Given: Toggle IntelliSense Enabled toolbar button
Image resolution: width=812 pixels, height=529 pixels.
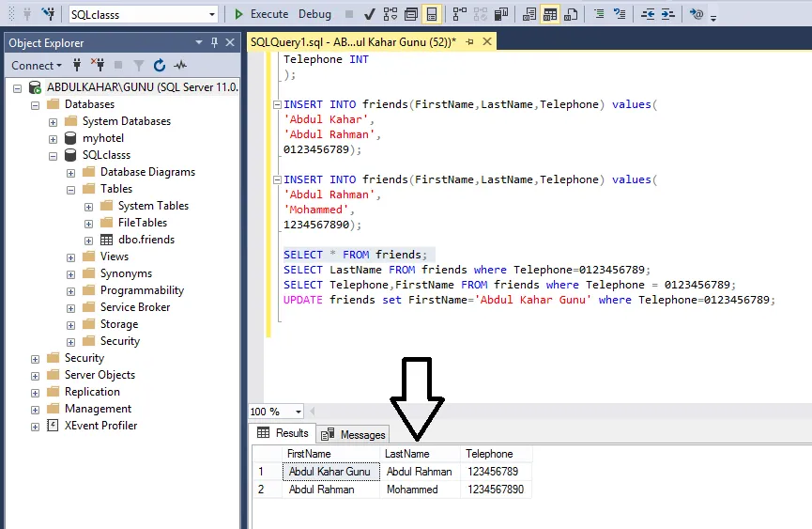Looking at the screenshot, I should tap(432, 14).
